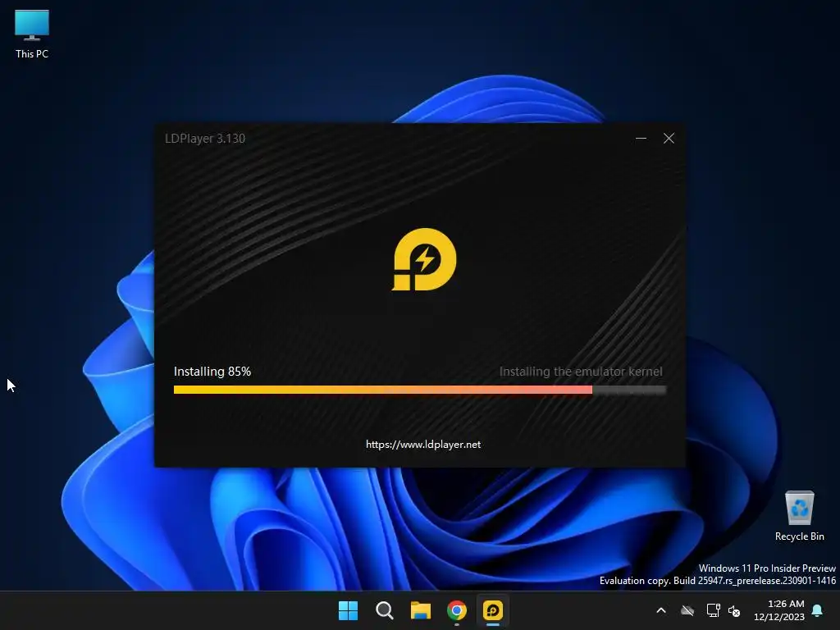Minimize the LDPlayer installer window
Screen dimensions: 840x630
pos(641,138)
